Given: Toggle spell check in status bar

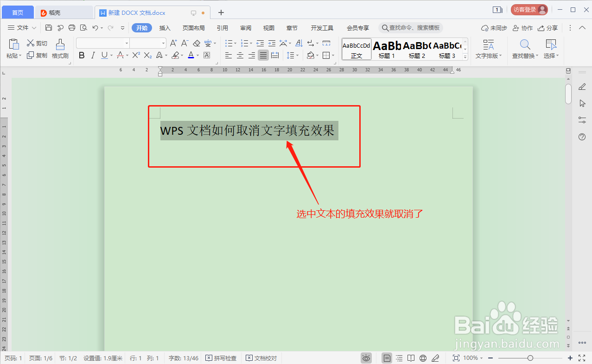Looking at the screenshot, I should click(x=221, y=358).
